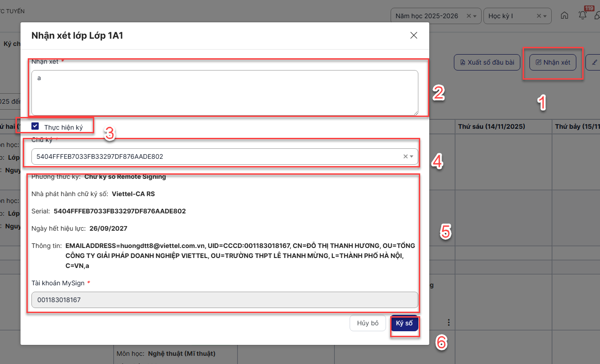Image resolution: width=600 pixels, height=364 pixels.
Task: Open notifications bell with 119 badge
Action: pyautogui.click(x=583, y=15)
